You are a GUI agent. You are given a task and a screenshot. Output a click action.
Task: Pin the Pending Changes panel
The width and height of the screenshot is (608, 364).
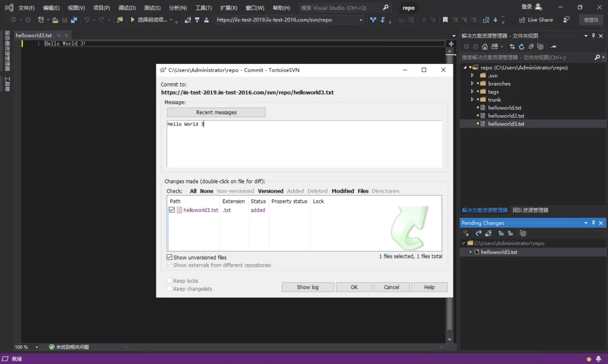(x=593, y=223)
